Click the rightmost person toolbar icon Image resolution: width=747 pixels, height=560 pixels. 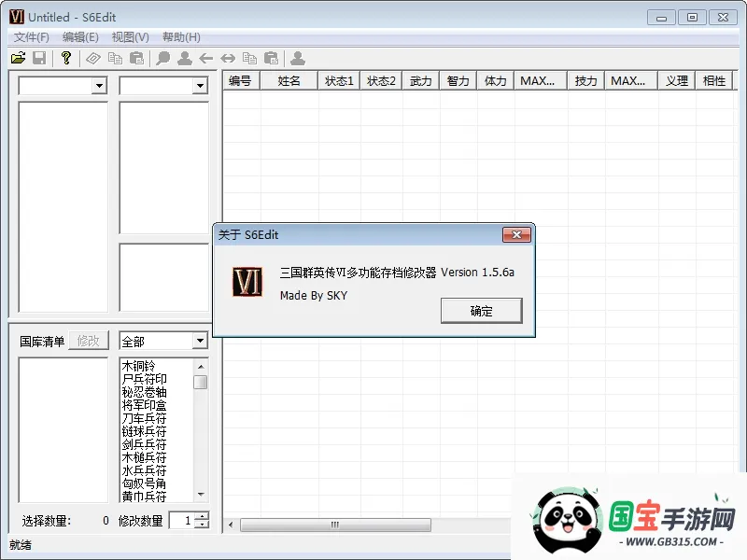click(x=297, y=58)
